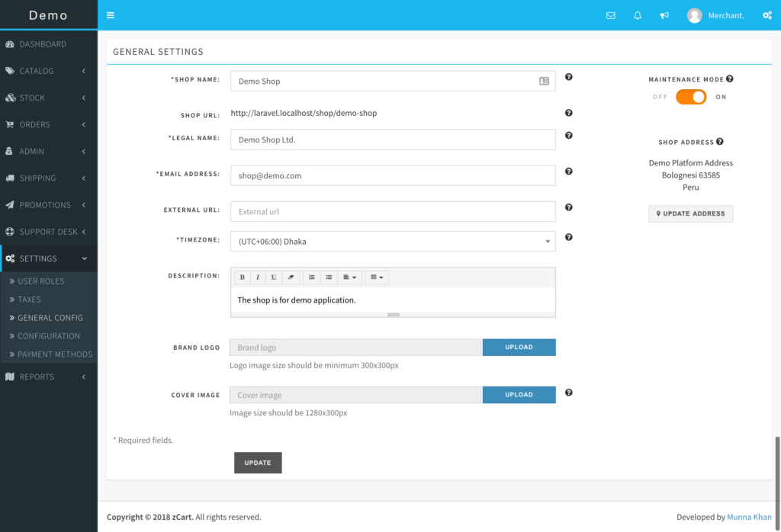Click the settings gears icon at top right

pyautogui.click(x=767, y=15)
